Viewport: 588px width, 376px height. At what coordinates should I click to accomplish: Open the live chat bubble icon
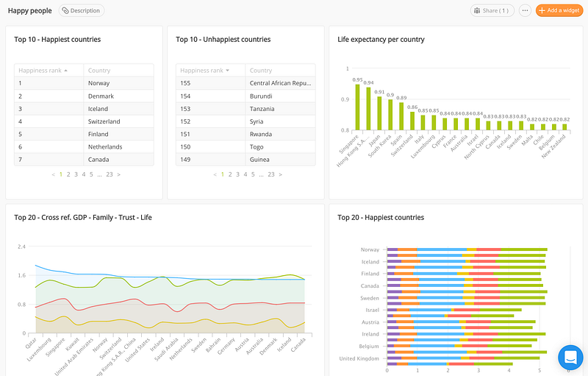[570, 358]
